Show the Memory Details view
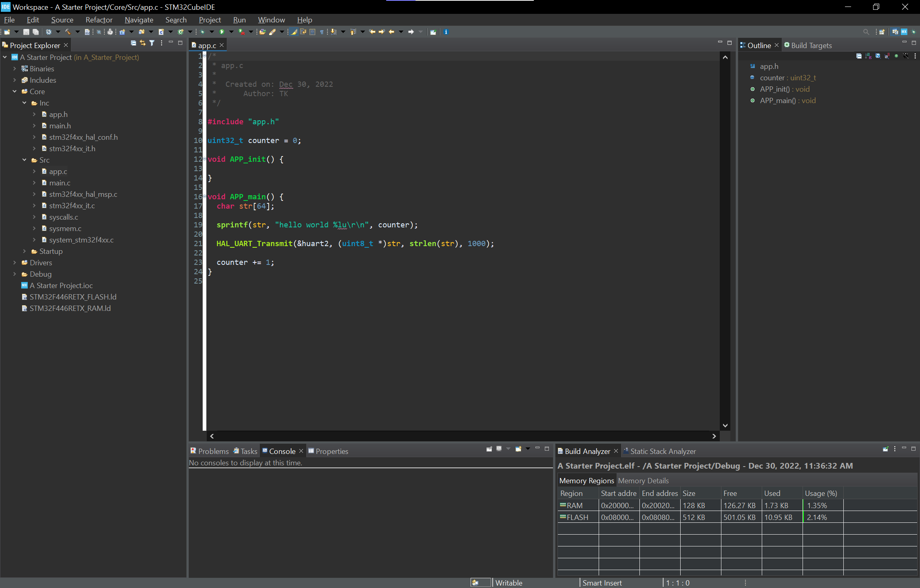This screenshot has width=920, height=588. (643, 480)
